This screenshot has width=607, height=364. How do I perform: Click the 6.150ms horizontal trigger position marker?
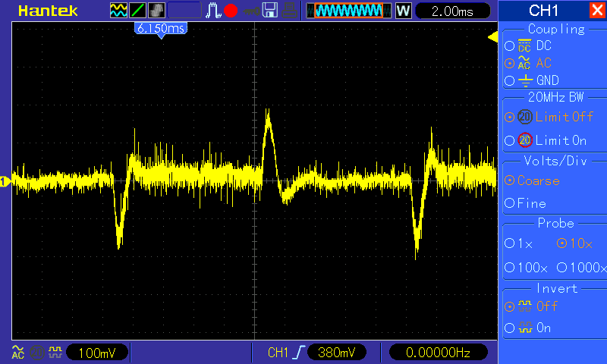[x=161, y=29]
